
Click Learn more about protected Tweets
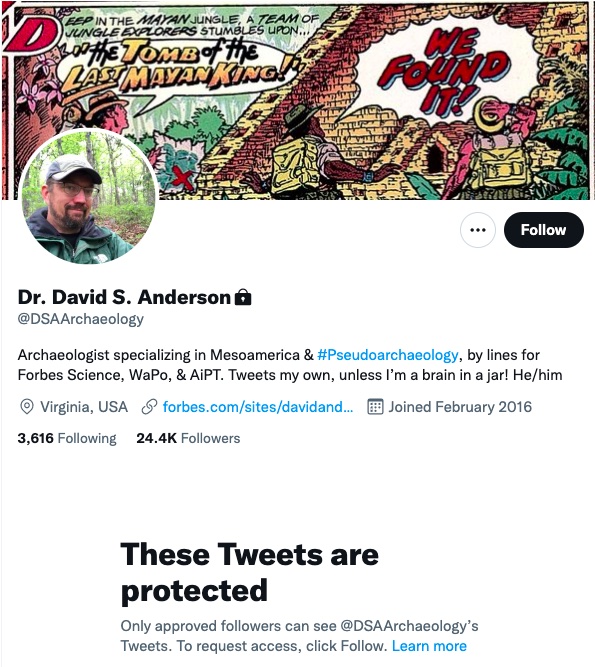[x=429, y=646]
